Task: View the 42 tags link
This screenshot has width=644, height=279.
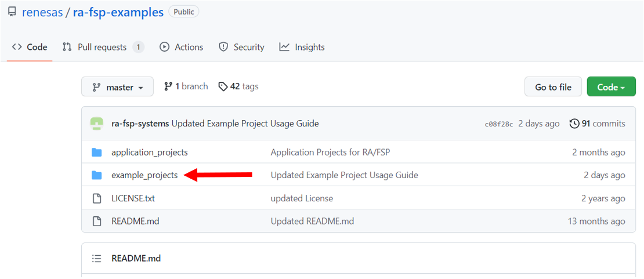Action: (238, 86)
